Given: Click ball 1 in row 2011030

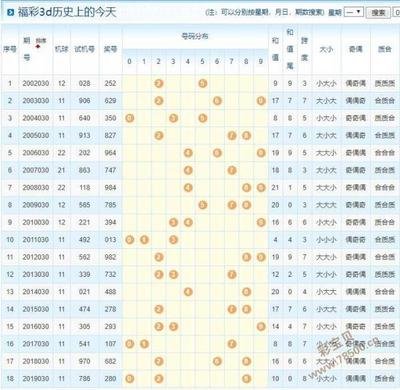Looking at the screenshot, I should (x=144, y=240).
